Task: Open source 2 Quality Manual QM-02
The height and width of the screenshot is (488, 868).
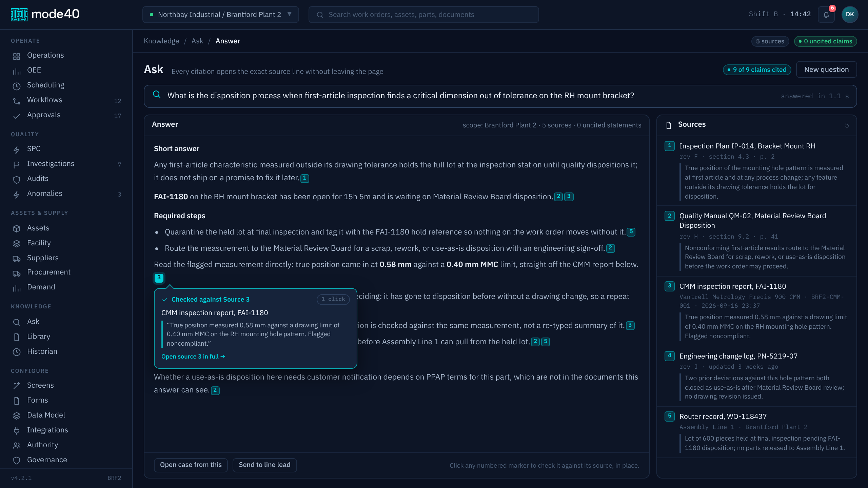Action: click(757, 241)
